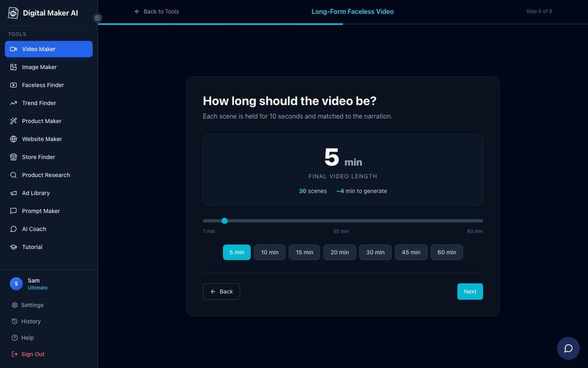Click the History clock icon
This screenshot has height=368, width=588.
[15, 321]
